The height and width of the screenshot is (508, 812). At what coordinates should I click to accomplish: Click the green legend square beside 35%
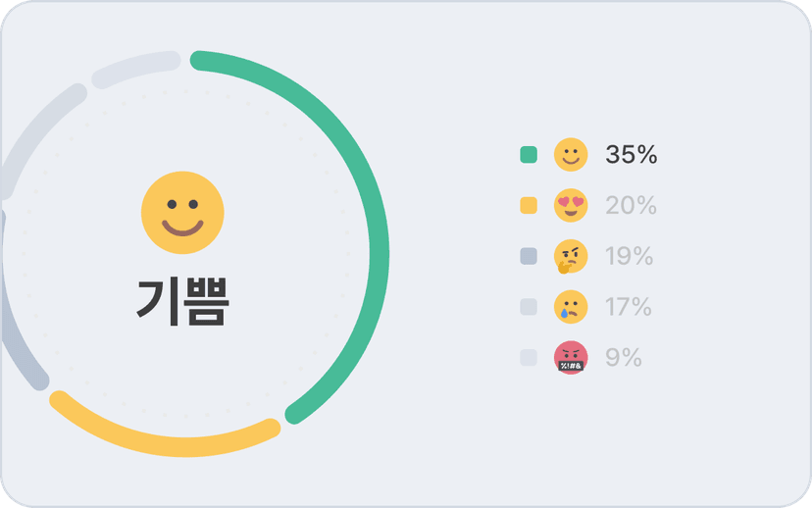(529, 155)
